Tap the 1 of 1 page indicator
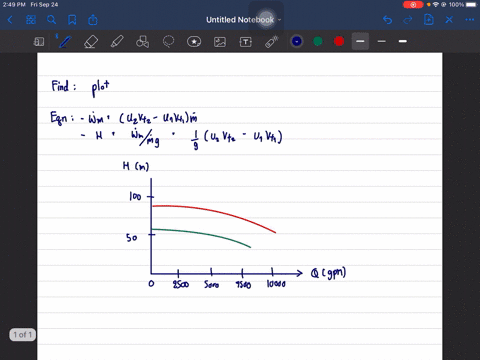 (23, 334)
